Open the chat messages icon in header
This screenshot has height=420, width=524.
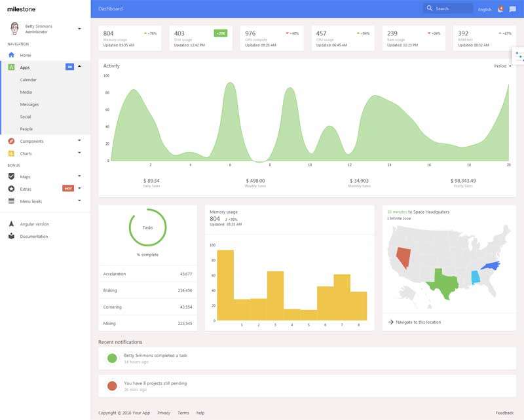[x=512, y=9]
